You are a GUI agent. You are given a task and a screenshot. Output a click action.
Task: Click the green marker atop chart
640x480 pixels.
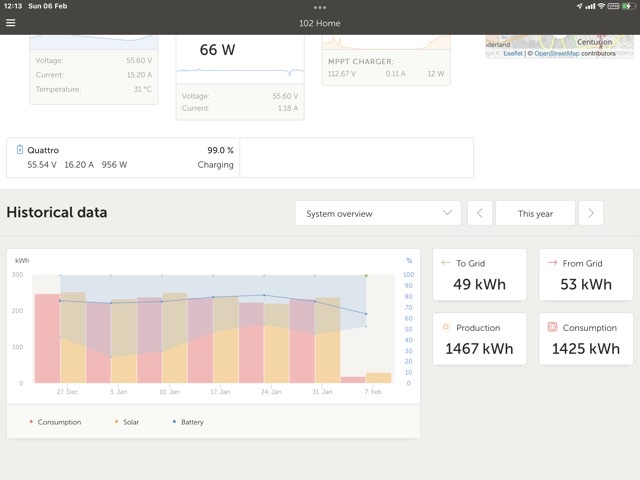[366, 276]
